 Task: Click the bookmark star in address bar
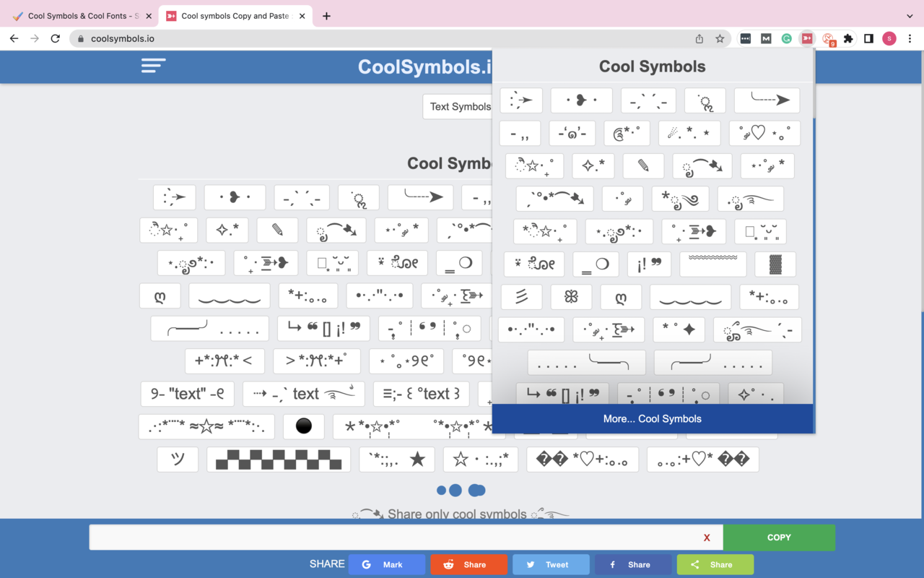720,38
